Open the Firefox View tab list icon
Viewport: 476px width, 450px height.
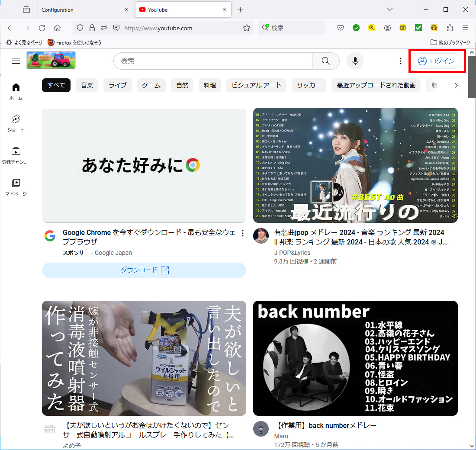(x=26, y=10)
